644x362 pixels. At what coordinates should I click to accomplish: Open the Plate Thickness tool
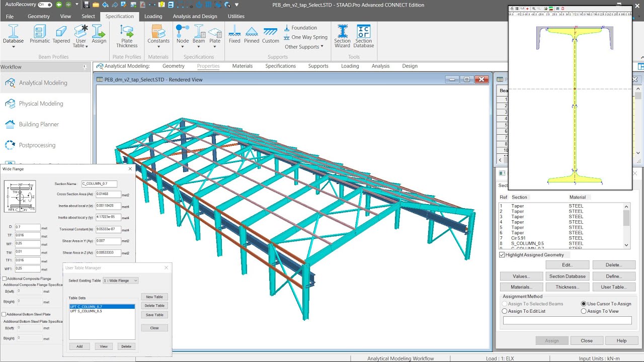[127, 36]
